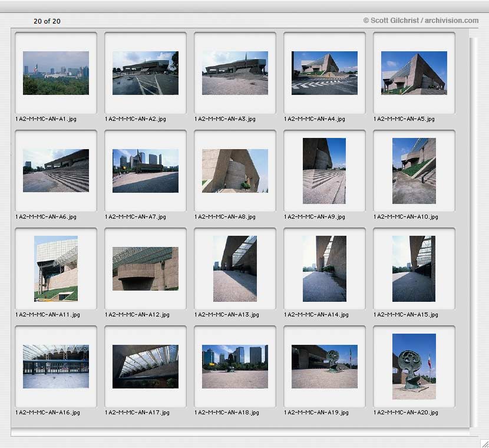This screenshot has height=448, width=489.
Task: Click the '20 of 20' count text
Action: (47, 21)
